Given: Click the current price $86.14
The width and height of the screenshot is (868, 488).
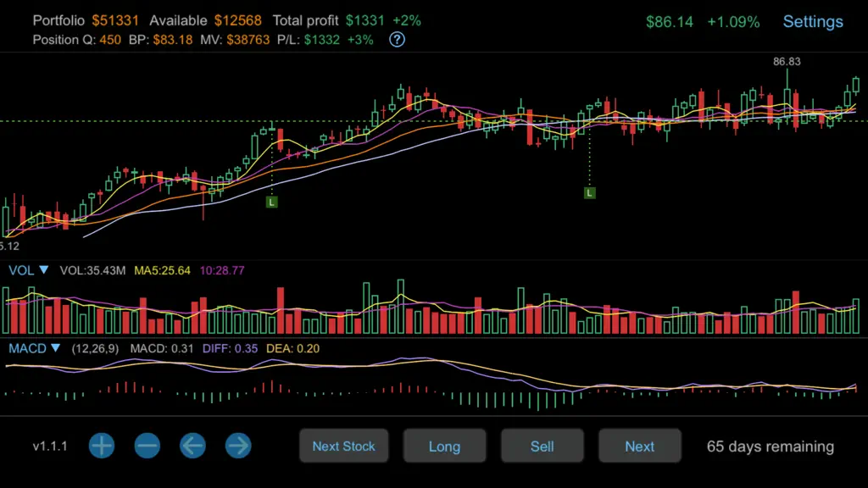Looking at the screenshot, I should click(670, 22).
